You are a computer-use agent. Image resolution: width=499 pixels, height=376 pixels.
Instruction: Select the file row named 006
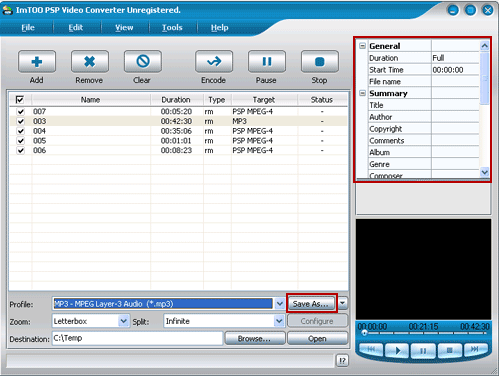(x=179, y=151)
